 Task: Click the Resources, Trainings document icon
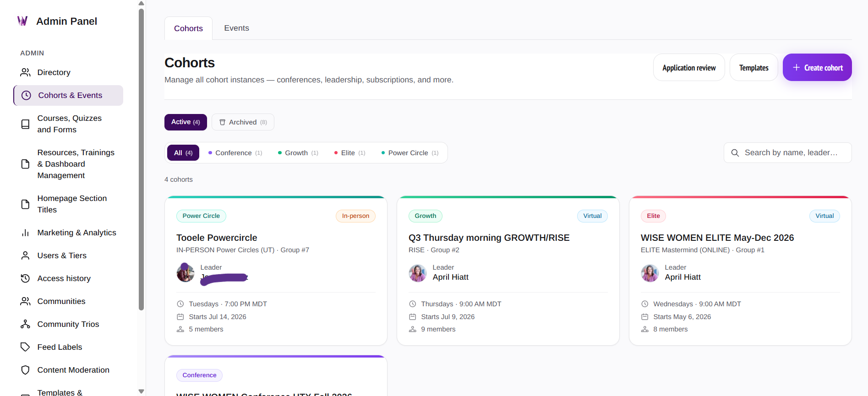(x=25, y=164)
